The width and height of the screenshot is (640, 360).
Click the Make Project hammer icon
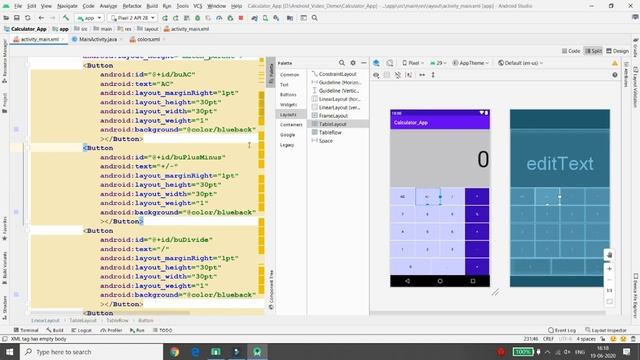tap(66, 18)
